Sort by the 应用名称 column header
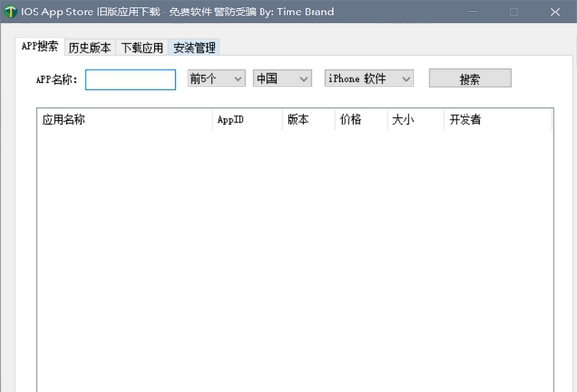The image size is (577, 392). 124,119
